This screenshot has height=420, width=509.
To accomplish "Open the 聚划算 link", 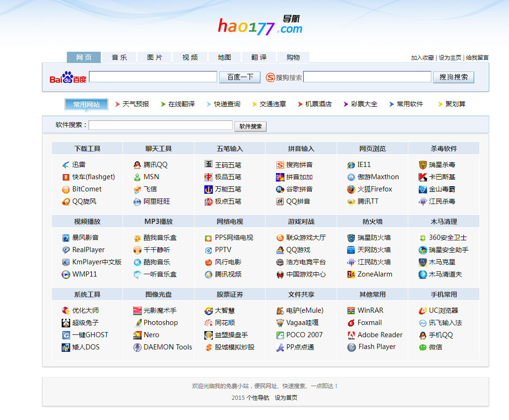I will [455, 104].
